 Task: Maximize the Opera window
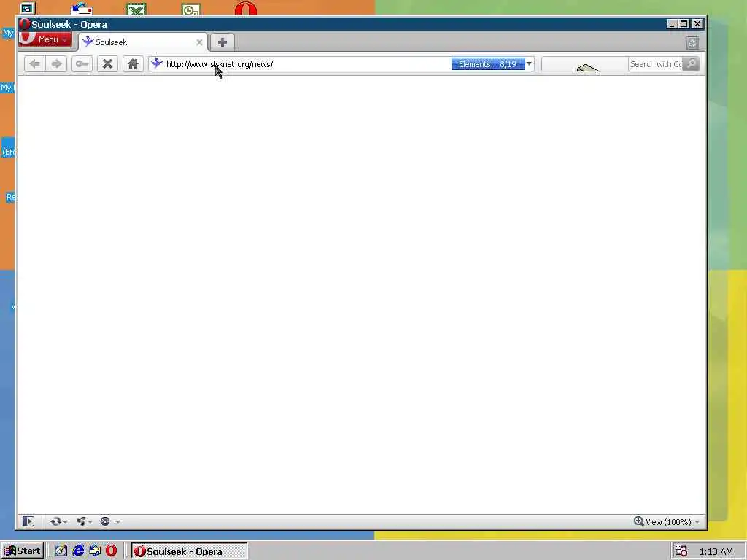pos(684,24)
